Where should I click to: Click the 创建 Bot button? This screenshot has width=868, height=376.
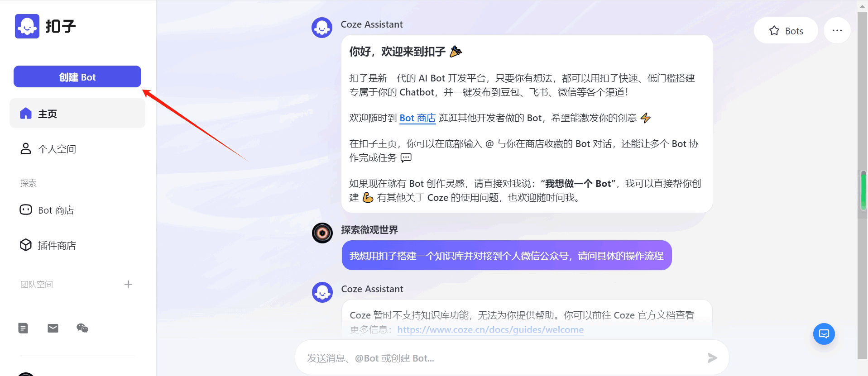pyautogui.click(x=77, y=76)
